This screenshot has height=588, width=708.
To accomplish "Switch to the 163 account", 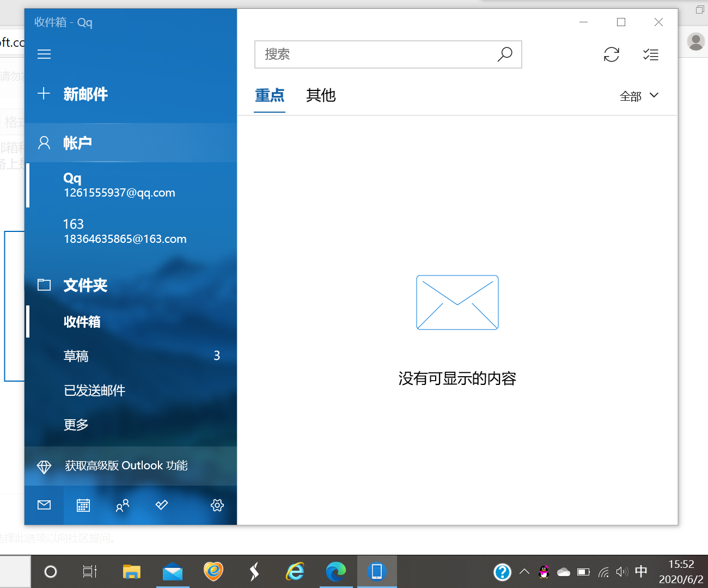I will [x=131, y=231].
